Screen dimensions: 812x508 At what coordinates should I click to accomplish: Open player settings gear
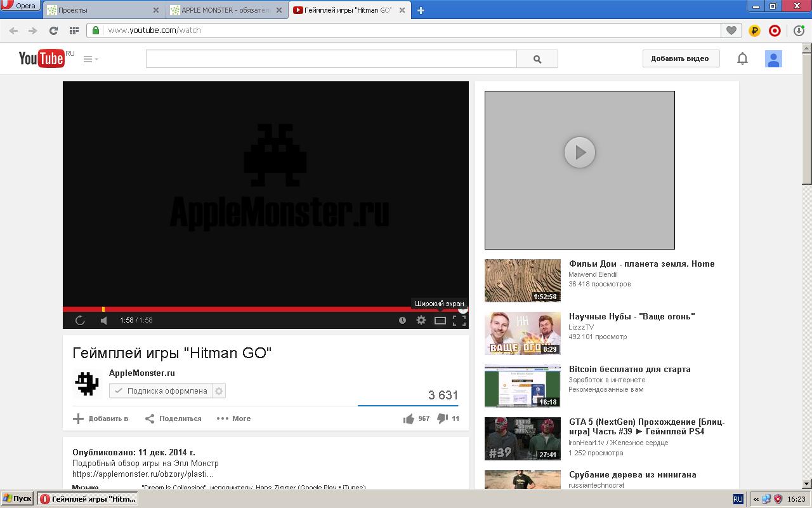(421, 321)
